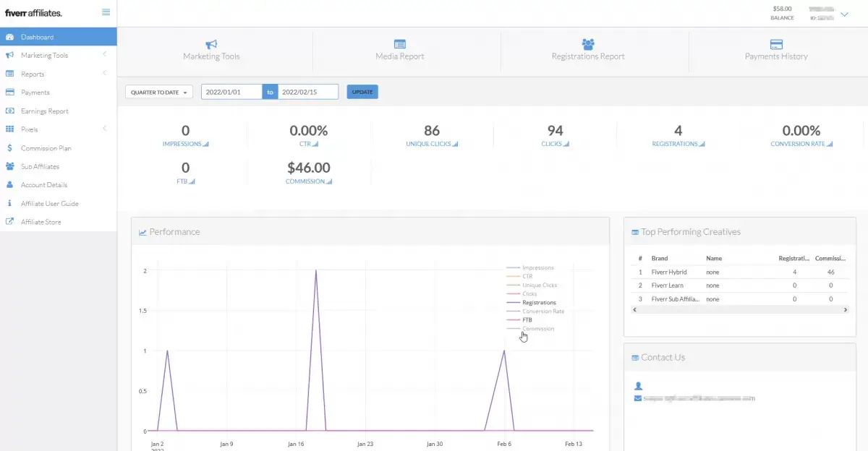This screenshot has width=868, height=451.
Task: Click the chart icon beside COMMISSION
Action: point(329,182)
